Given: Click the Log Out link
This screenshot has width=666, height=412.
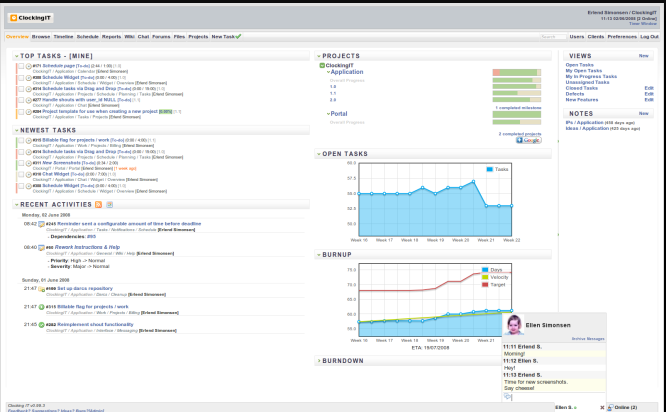Looking at the screenshot, I should point(649,36).
